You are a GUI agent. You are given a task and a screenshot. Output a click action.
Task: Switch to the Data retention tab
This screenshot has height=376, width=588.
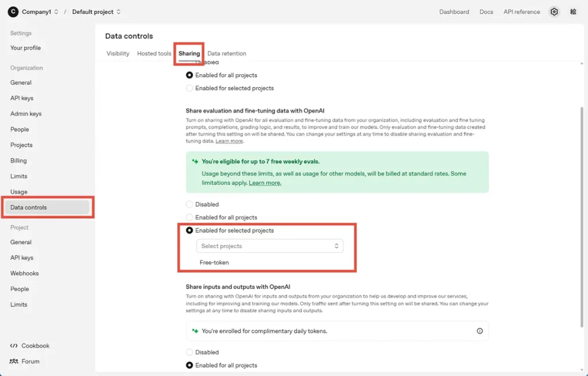pyautogui.click(x=227, y=53)
